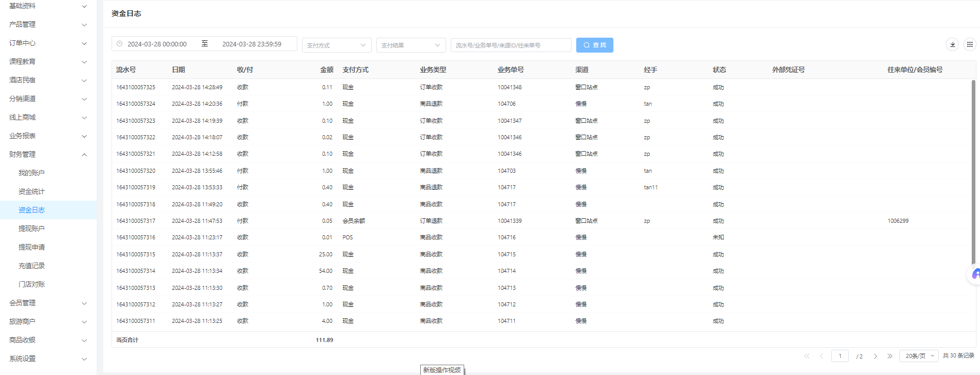Change the 20条/页 page size selector
This screenshot has width=980, height=375.
pos(919,356)
